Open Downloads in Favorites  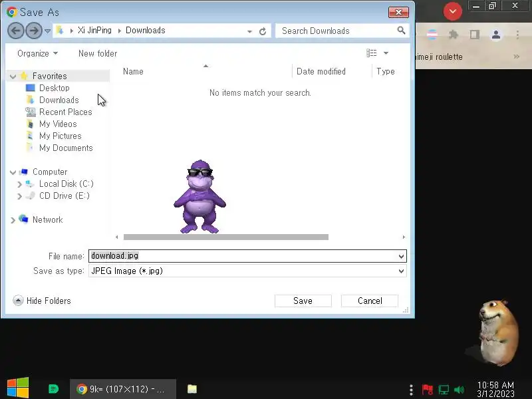(x=59, y=100)
